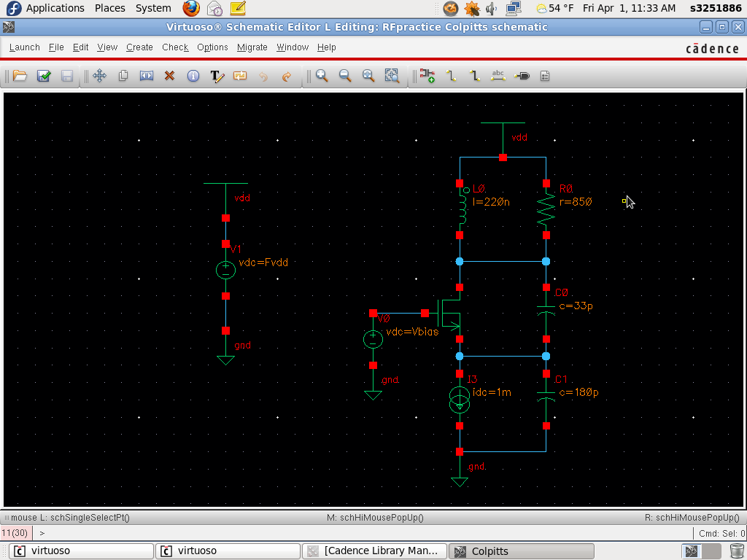Expand the GNOME Applications menu
Screen dimensions: 747x560
55,8
